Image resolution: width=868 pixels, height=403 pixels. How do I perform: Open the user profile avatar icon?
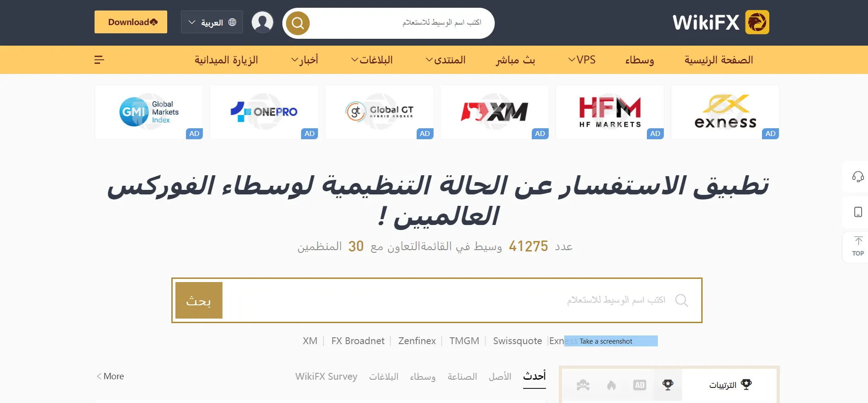point(263,22)
